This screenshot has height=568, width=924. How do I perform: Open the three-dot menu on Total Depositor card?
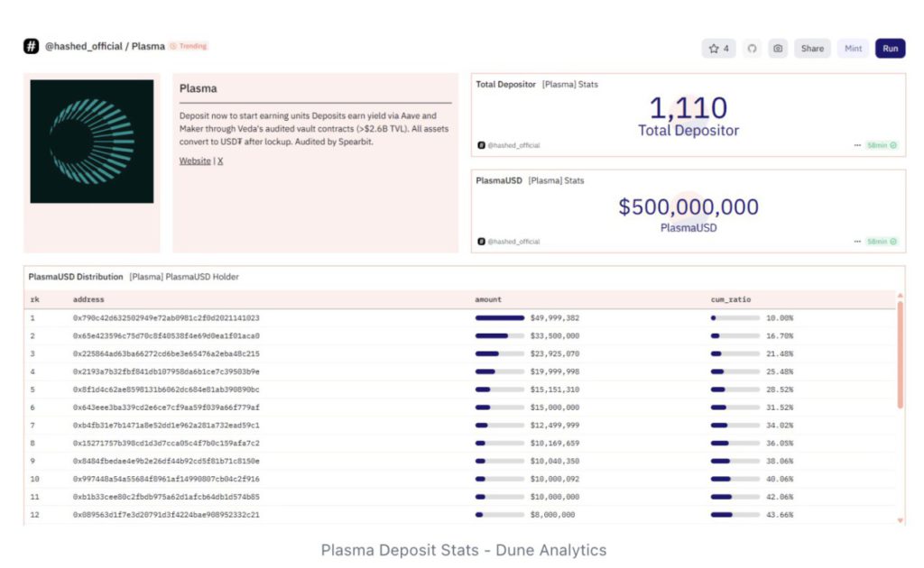[857, 145]
